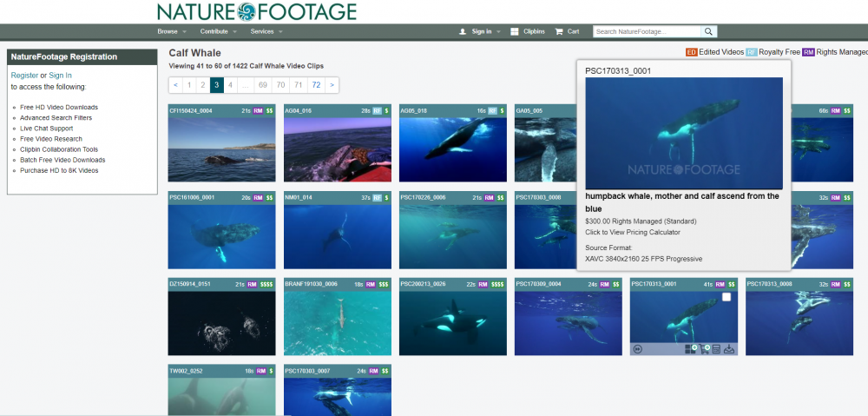Open Clipbins from the top bar

click(x=528, y=31)
